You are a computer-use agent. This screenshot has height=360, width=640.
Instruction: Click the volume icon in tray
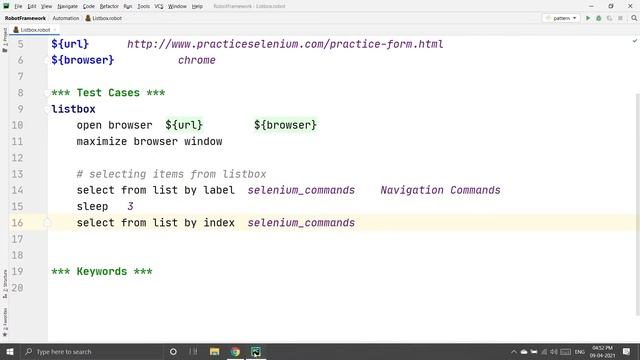click(x=554, y=352)
